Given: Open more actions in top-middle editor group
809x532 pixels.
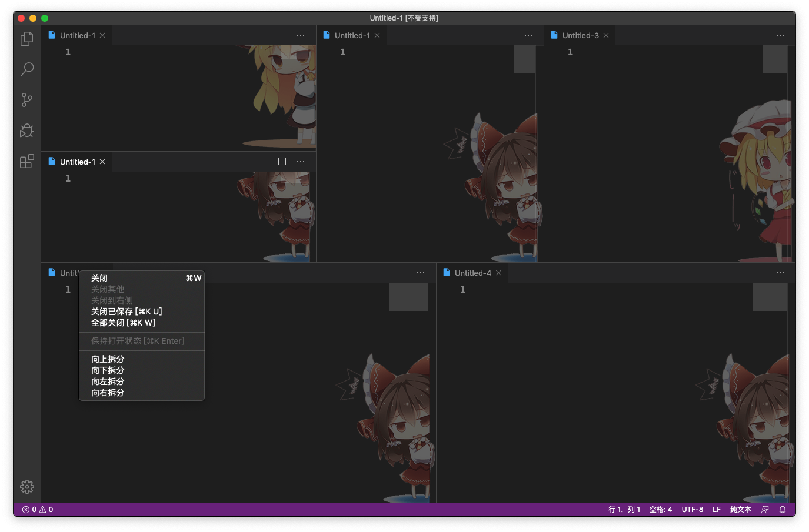Looking at the screenshot, I should (x=528, y=35).
